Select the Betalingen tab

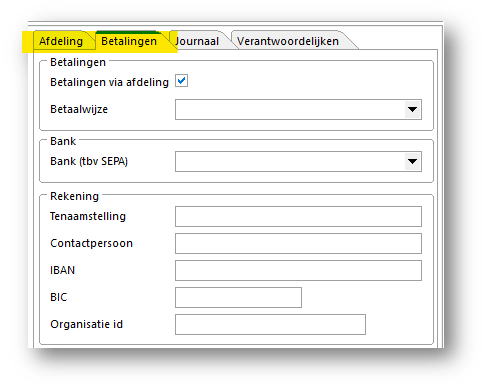pos(129,41)
